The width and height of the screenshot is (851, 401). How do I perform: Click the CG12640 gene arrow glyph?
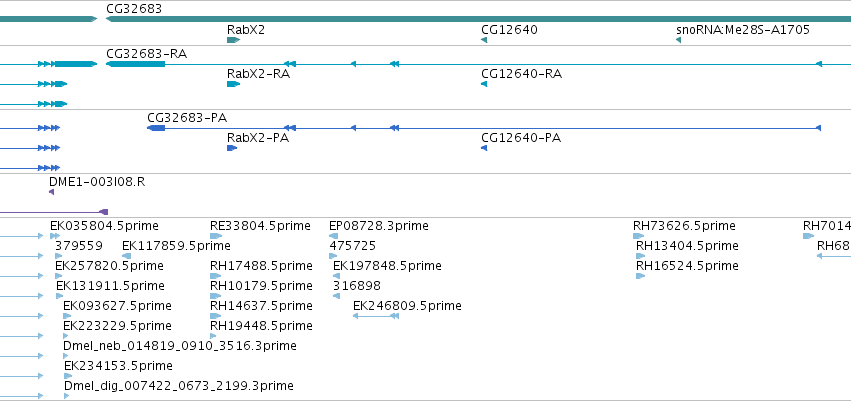484,40
